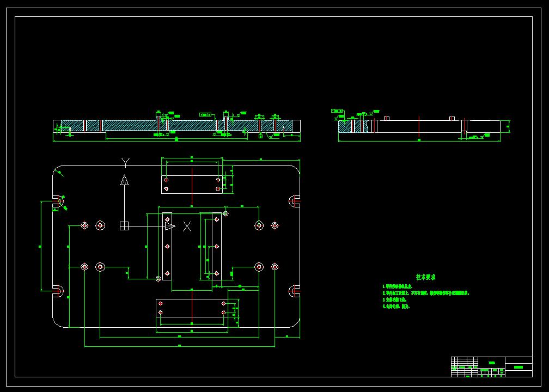Select technical requirement line numbered 4
Viewport: 549px width, 392px height.
[396, 306]
